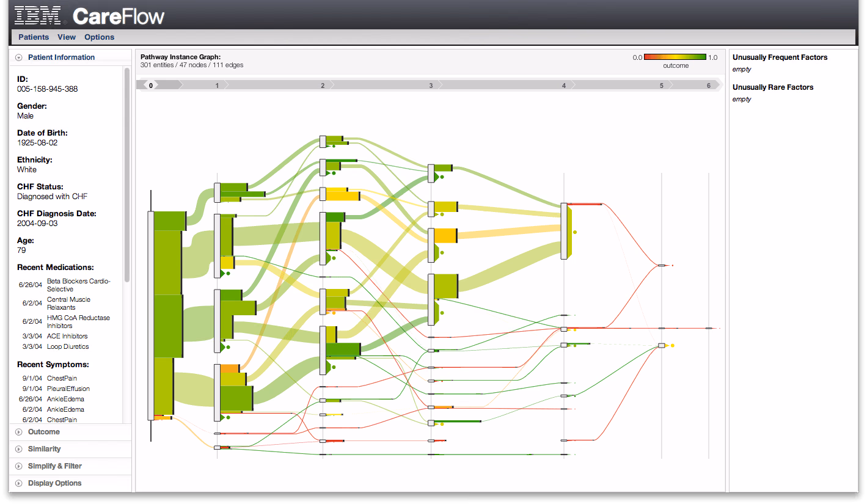
Task: Click the Unusually Rare Factors heading
Action: coord(773,87)
